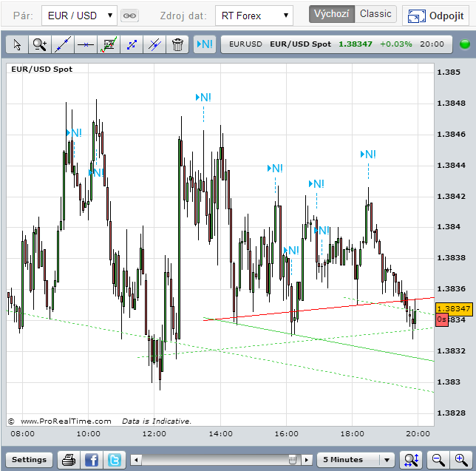Switch to the Classic view
The height and width of the screenshot is (471, 476).
click(x=375, y=14)
